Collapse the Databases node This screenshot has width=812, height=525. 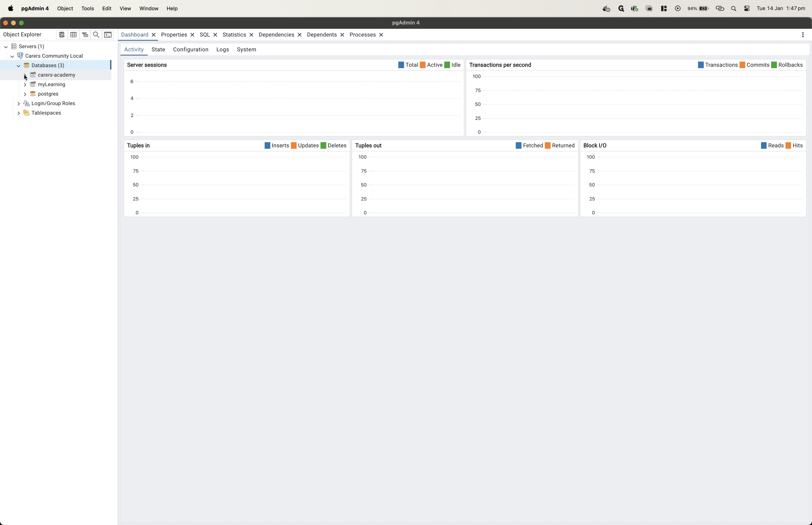point(19,66)
